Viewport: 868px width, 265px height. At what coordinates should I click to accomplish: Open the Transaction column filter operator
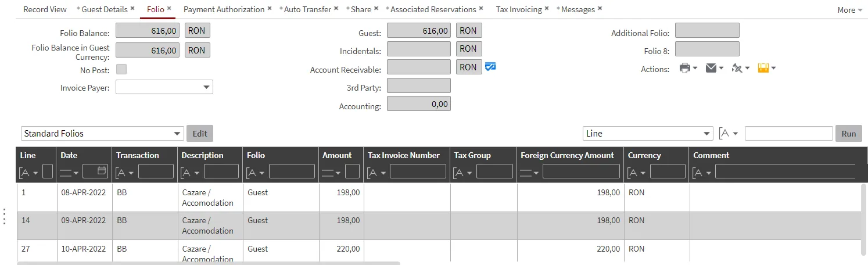[x=125, y=173]
